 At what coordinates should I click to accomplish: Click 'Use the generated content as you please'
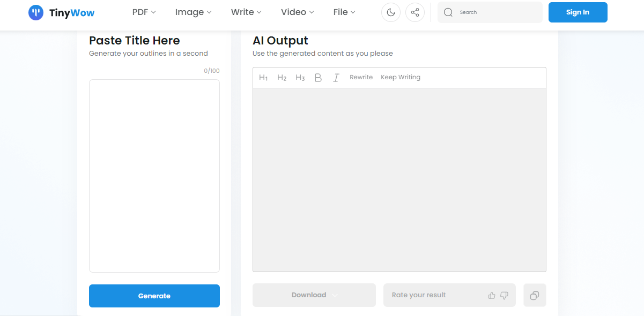pyautogui.click(x=323, y=54)
